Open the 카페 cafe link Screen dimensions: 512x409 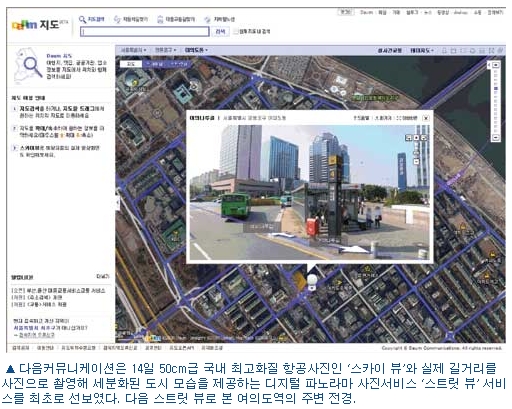[396, 12]
